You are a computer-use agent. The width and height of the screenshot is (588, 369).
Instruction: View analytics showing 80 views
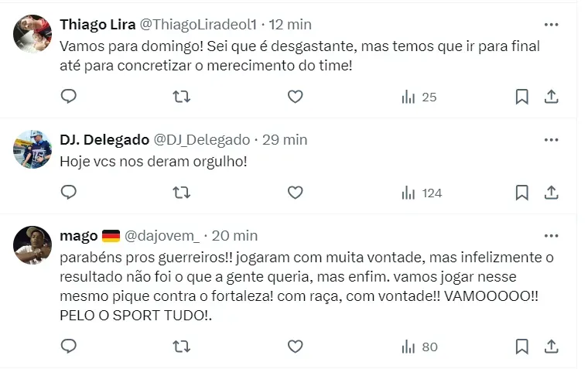[x=419, y=347]
